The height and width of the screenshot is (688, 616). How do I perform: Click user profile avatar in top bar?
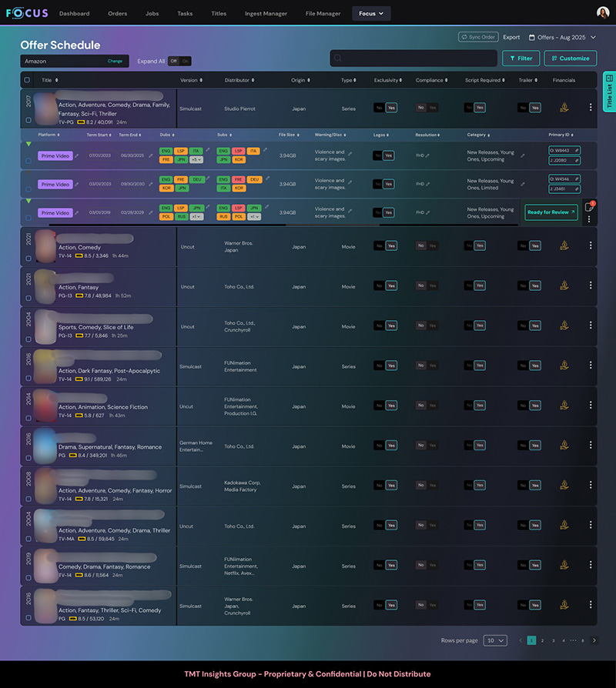point(603,13)
